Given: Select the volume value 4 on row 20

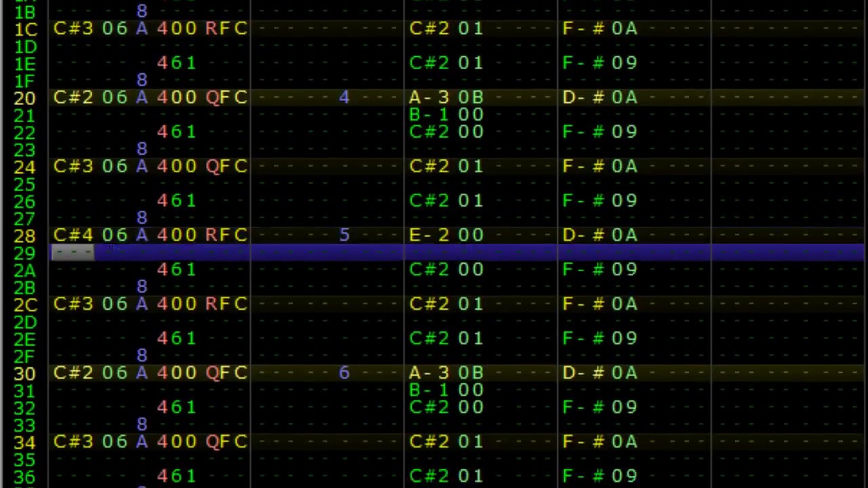Looking at the screenshot, I should (x=344, y=98).
